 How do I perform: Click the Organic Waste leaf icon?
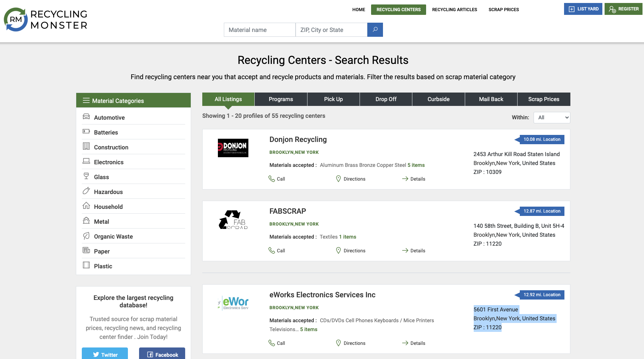86,236
